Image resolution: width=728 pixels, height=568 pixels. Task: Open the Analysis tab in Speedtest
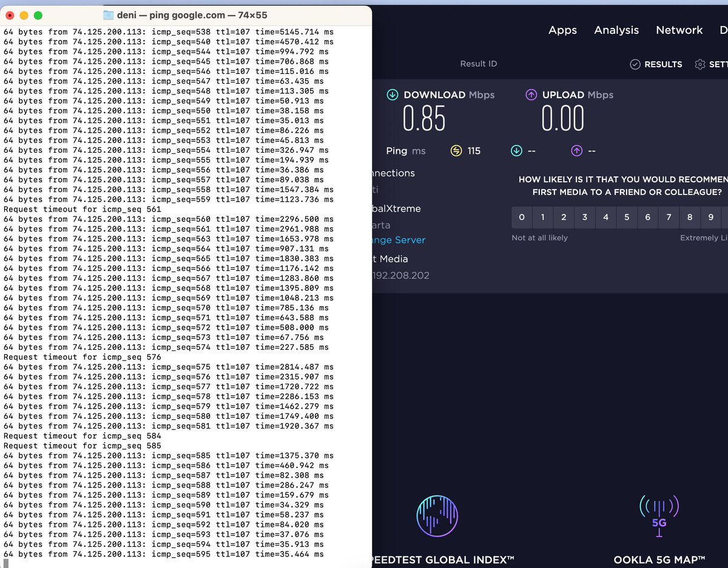[616, 30]
